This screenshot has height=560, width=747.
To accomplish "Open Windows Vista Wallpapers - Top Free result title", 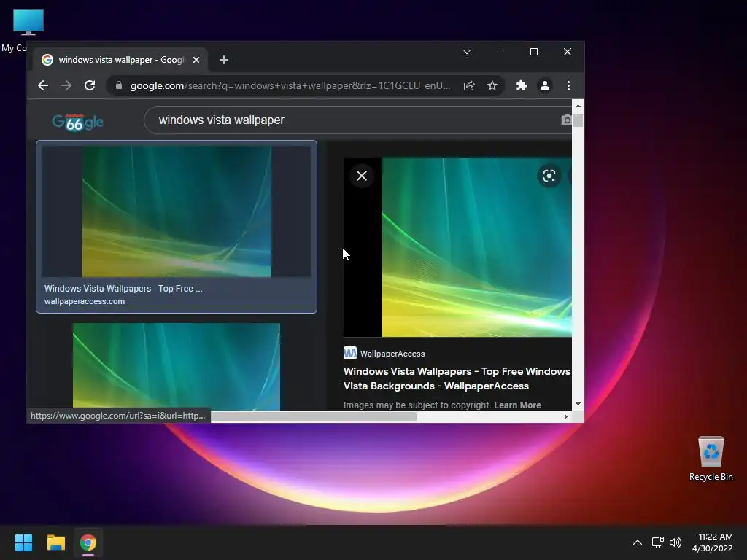I will pos(123,289).
